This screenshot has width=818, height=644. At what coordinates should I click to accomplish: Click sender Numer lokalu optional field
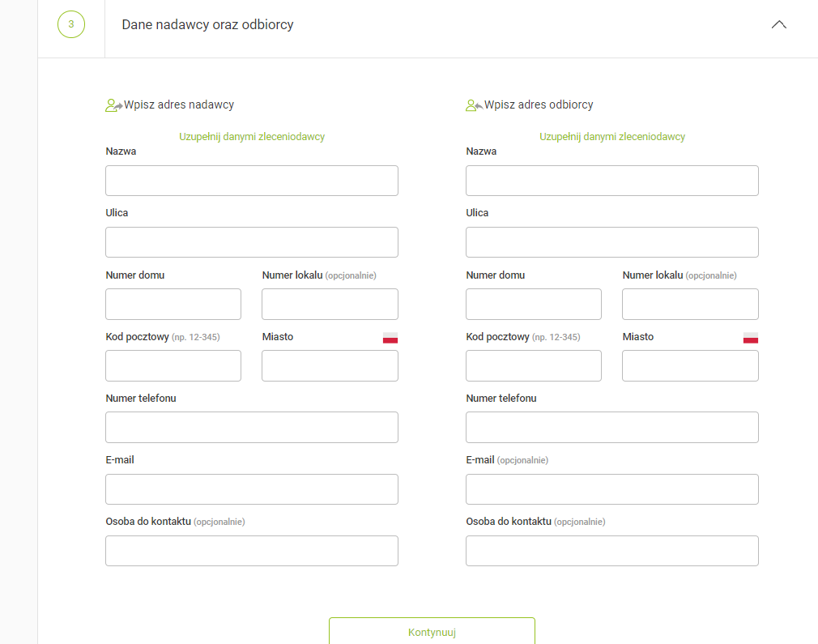tap(330, 304)
